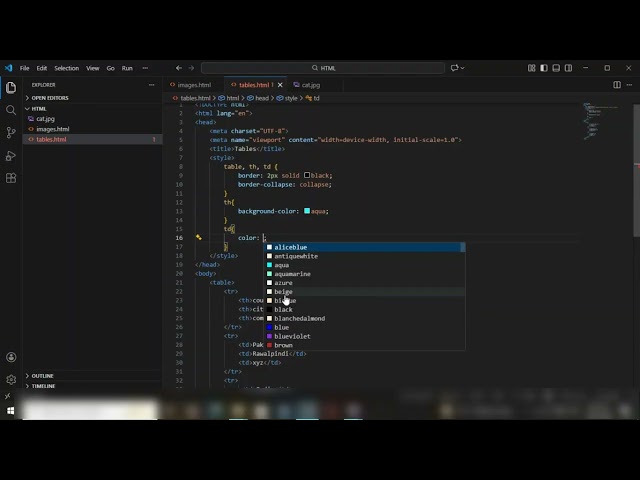Choose beige from the suggestion list
Viewport: 640px width, 480px height.
point(365,291)
